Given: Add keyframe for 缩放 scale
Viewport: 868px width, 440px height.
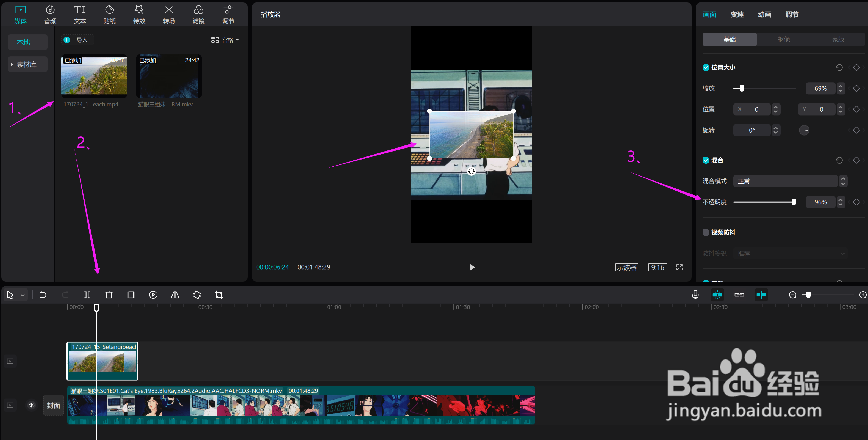Looking at the screenshot, I should pos(856,88).
